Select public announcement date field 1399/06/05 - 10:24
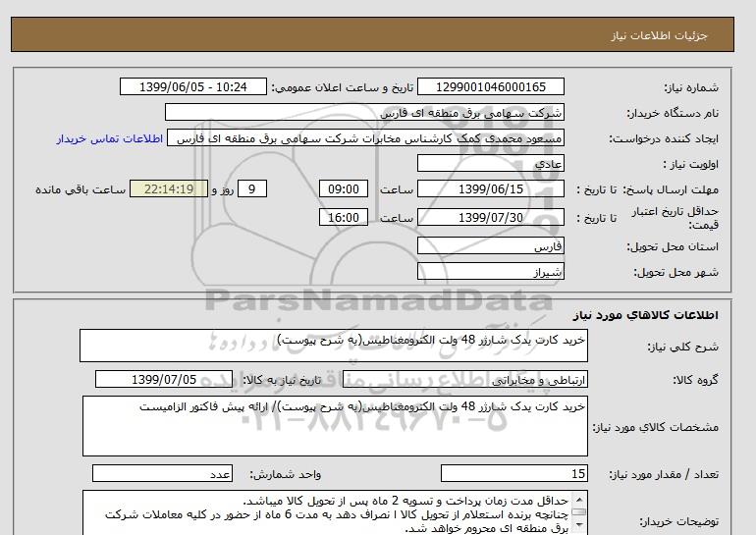 192,86
